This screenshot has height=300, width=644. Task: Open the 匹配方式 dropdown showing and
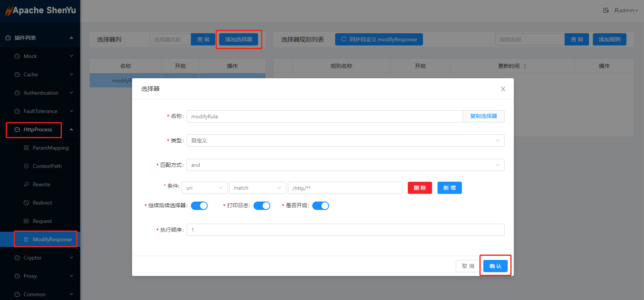point(345,165)
